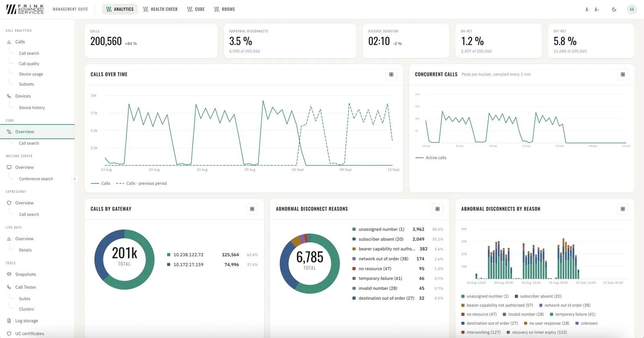Decrease font size with A- button
The height and width of the screenshot is (338, 644).
pyautogui.click(x=588, y=9)
